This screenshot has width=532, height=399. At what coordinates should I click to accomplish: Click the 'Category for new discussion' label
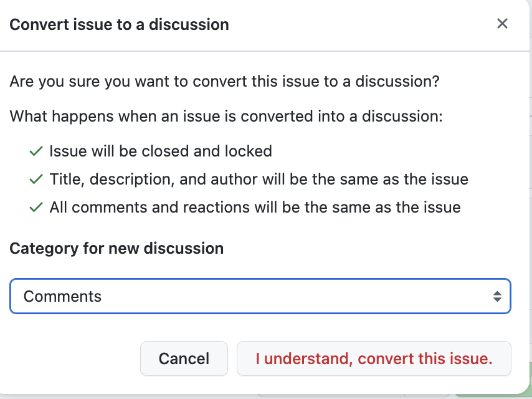click(x=116, y=248)
